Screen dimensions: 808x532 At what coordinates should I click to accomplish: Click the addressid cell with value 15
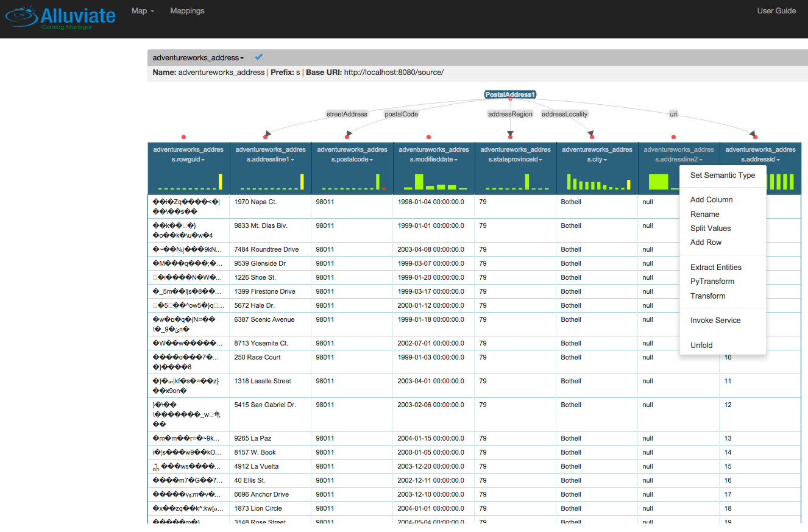(x=760, y=466)
